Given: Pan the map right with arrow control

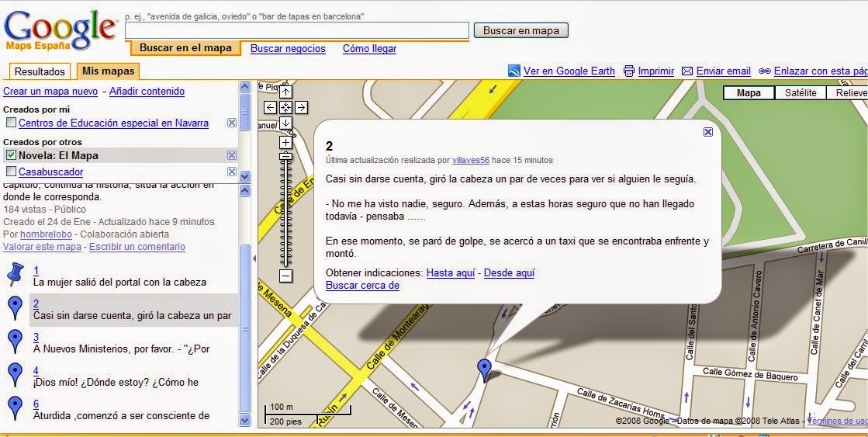Looking at the screenshot, I should [x=301, y=107].
